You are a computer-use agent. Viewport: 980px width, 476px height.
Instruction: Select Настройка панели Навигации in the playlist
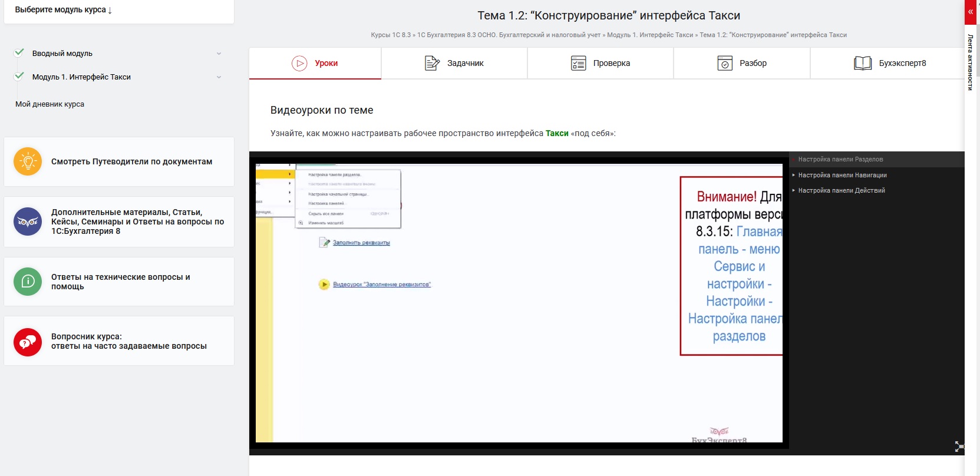842,175
